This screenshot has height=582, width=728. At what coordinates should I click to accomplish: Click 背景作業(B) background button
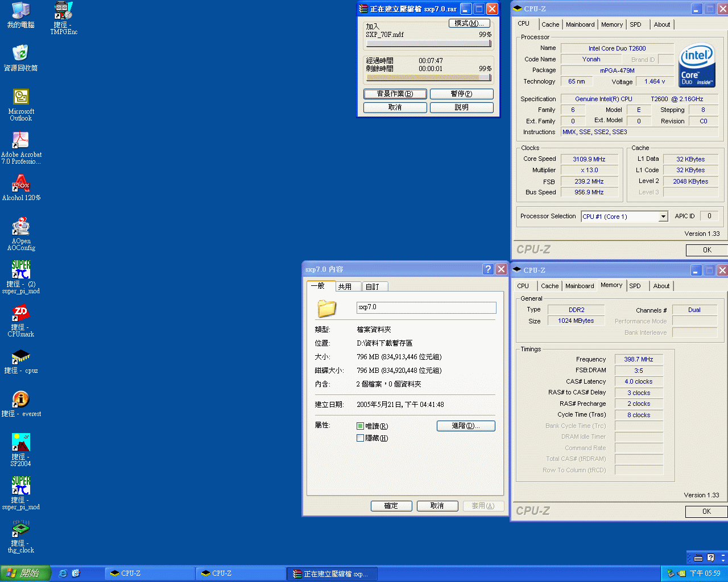[395, 94]
